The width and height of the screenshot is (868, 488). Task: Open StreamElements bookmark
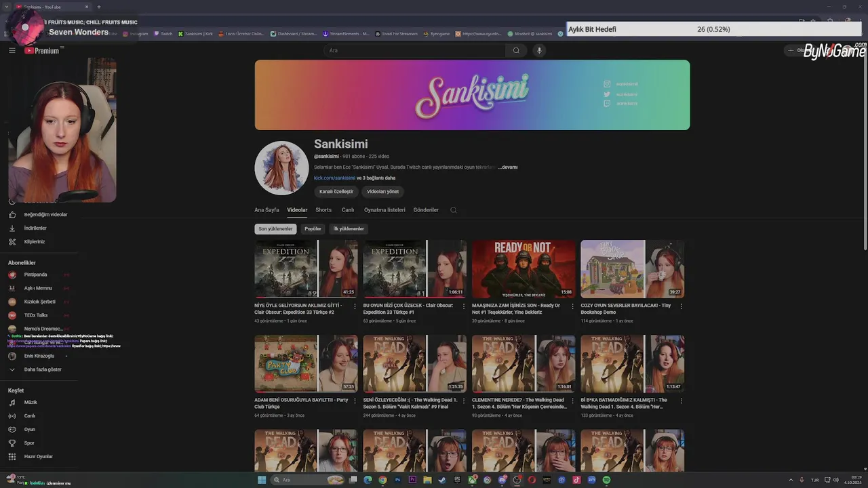coord(346,33)
